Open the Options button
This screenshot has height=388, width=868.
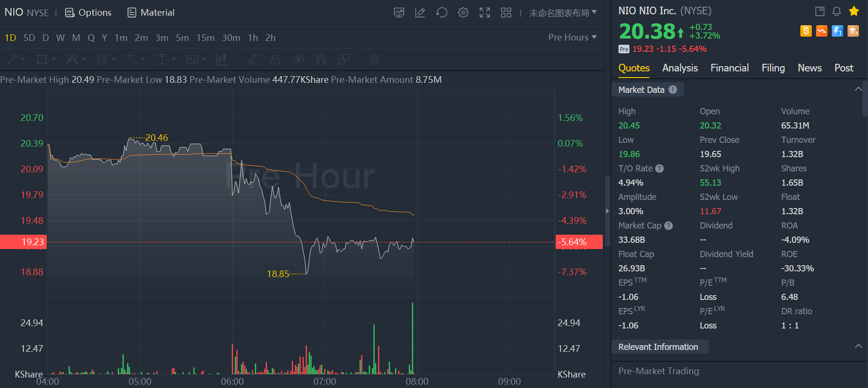click(88, 13)
